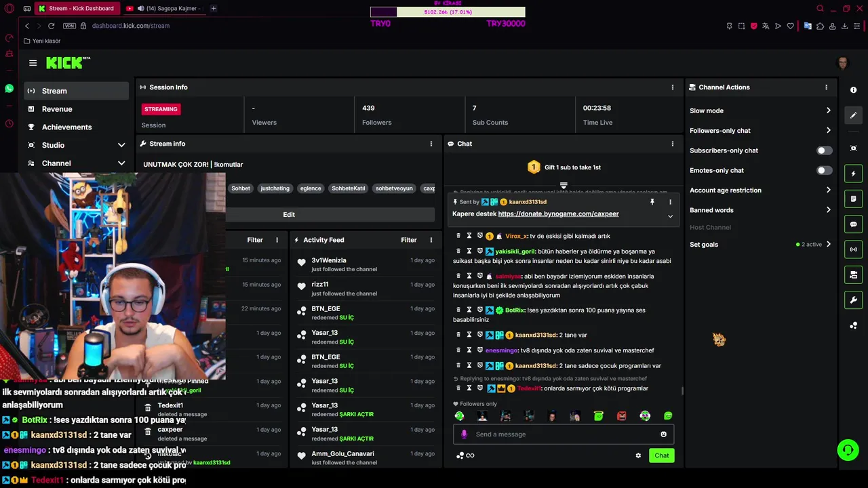Viewport: 868px width, 488px height.
Task: Click the broadcast signal icon in right sidebar
Action: [853, 249]
